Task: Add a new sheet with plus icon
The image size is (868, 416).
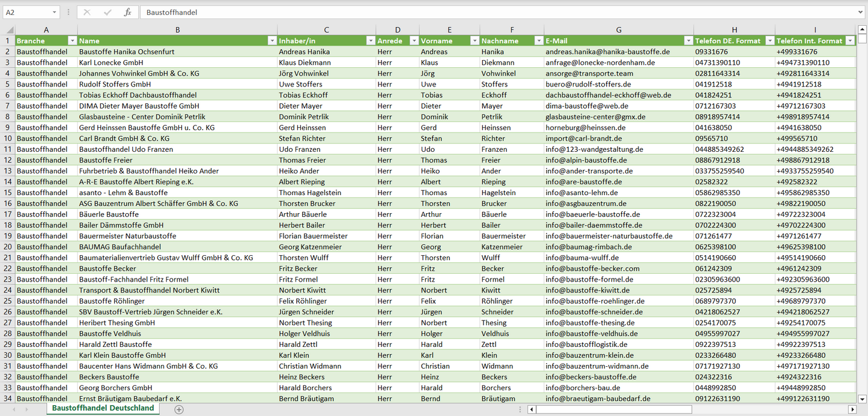Action: coord(178,409)
